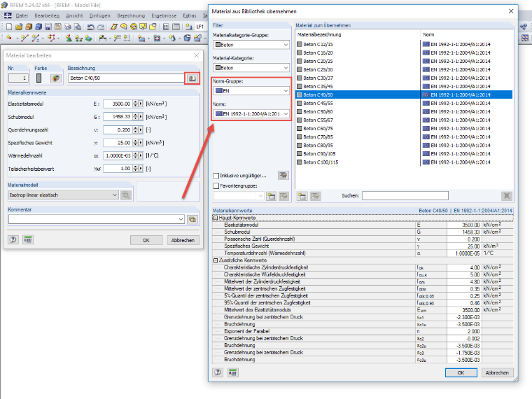Open Kommentar dropdown arrow

pyautogui.click(x=181, y=220)
